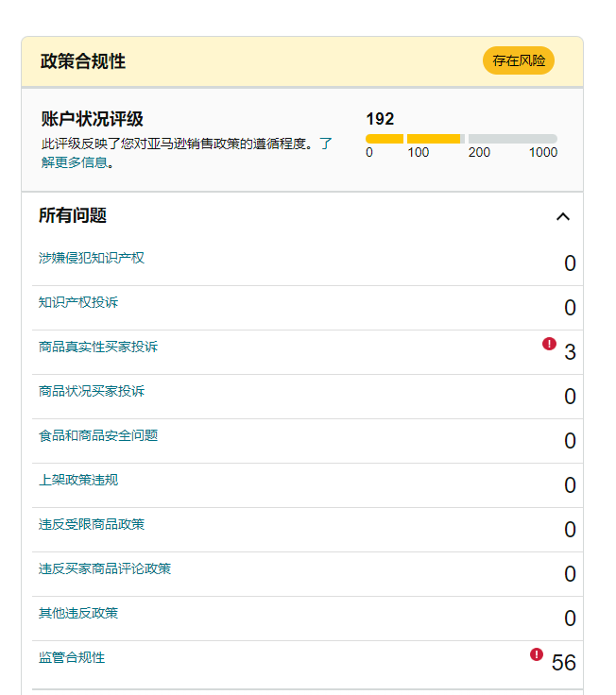The height and width of the screenshot is (695, 616).
Task: Open 违反受限商品政策 link
Action: coord(92,524)
